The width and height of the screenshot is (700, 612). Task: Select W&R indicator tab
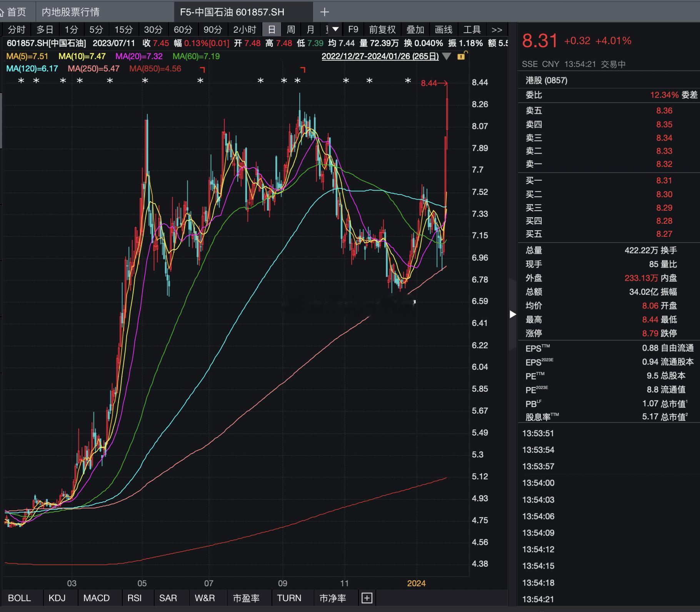click(x=205, y=598)
